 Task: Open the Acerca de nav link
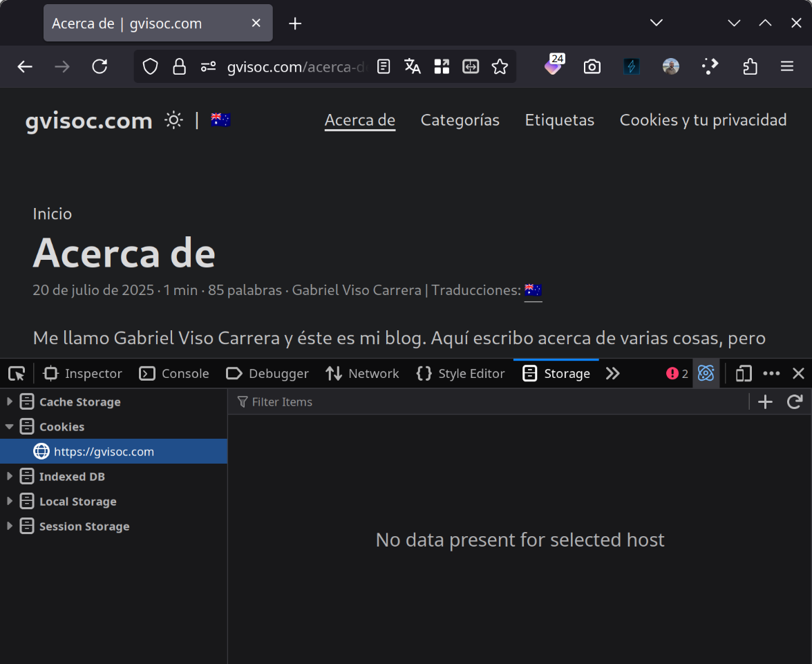[360, 120]
